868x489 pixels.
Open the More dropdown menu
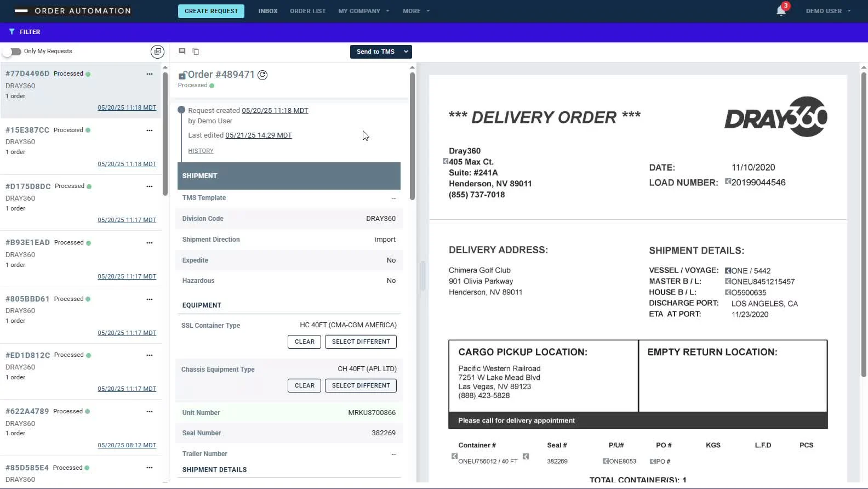[x=416, y=11]
